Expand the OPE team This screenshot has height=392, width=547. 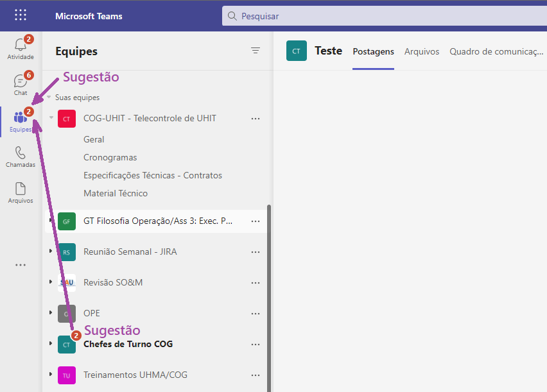51,312
